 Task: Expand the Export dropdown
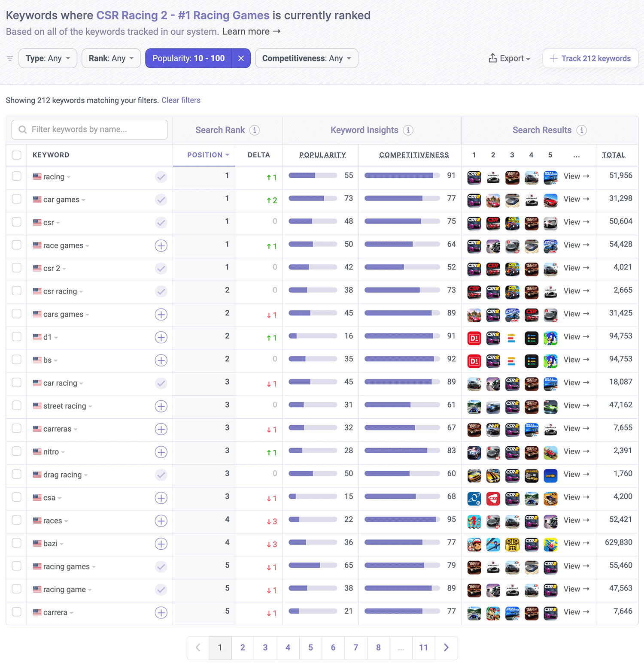[510, 58]
